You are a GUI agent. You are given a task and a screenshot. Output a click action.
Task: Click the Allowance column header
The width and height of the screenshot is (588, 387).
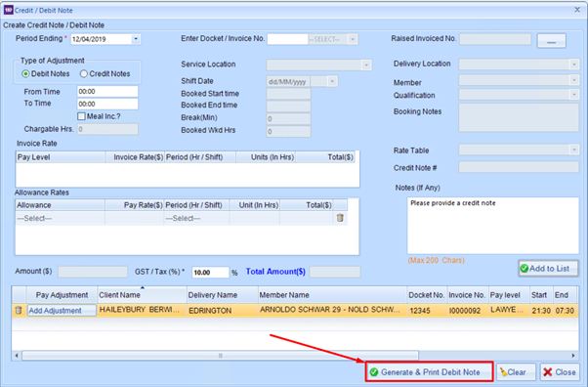60,205
